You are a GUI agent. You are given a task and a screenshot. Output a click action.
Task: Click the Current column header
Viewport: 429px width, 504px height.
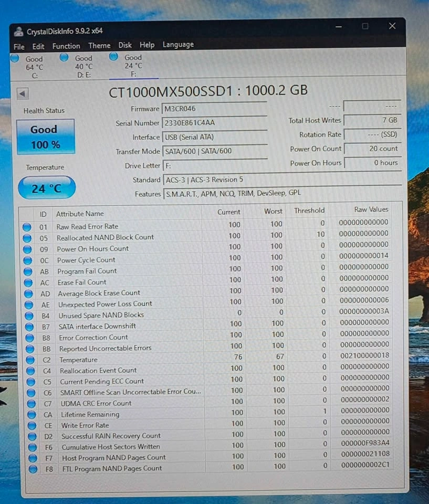[228, 212]
